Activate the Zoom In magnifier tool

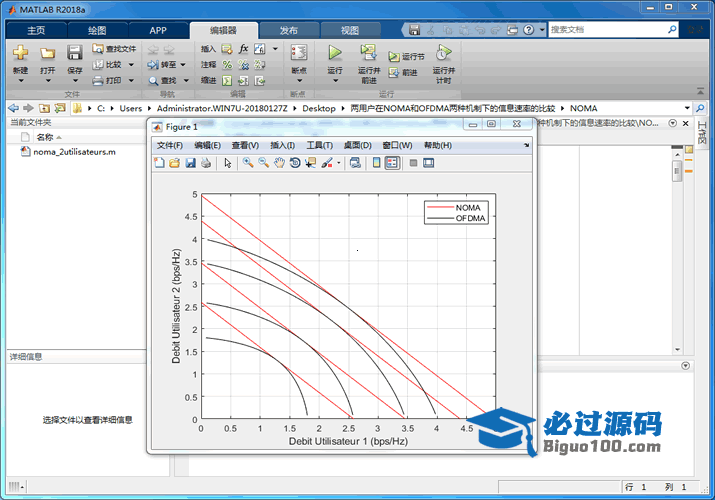coord(248,163)
